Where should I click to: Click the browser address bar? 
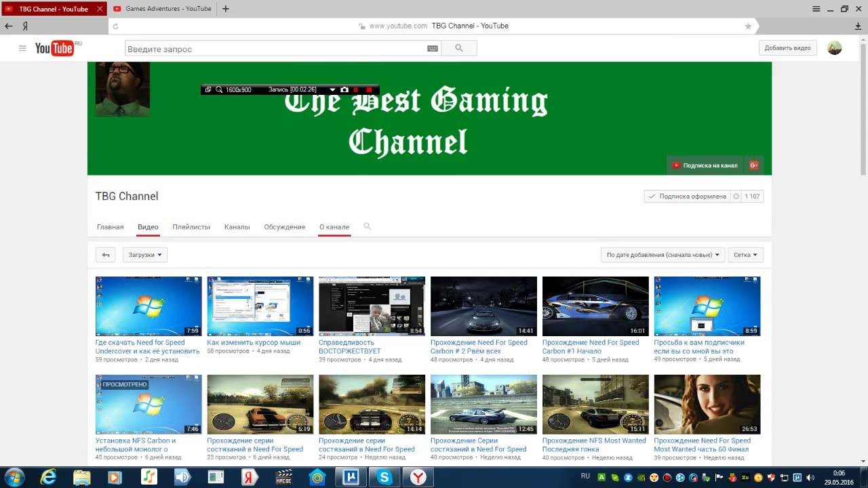[434, 26]
